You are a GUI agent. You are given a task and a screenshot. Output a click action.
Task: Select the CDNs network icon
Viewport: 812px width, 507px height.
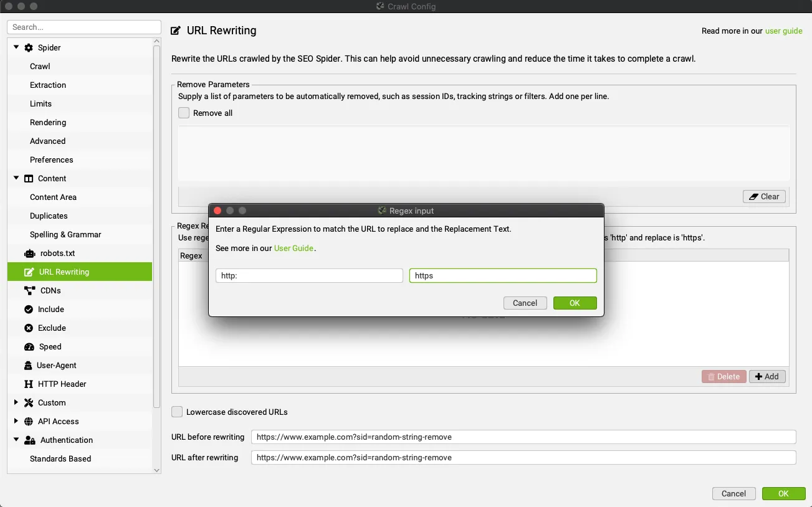[x=29, y=291]
